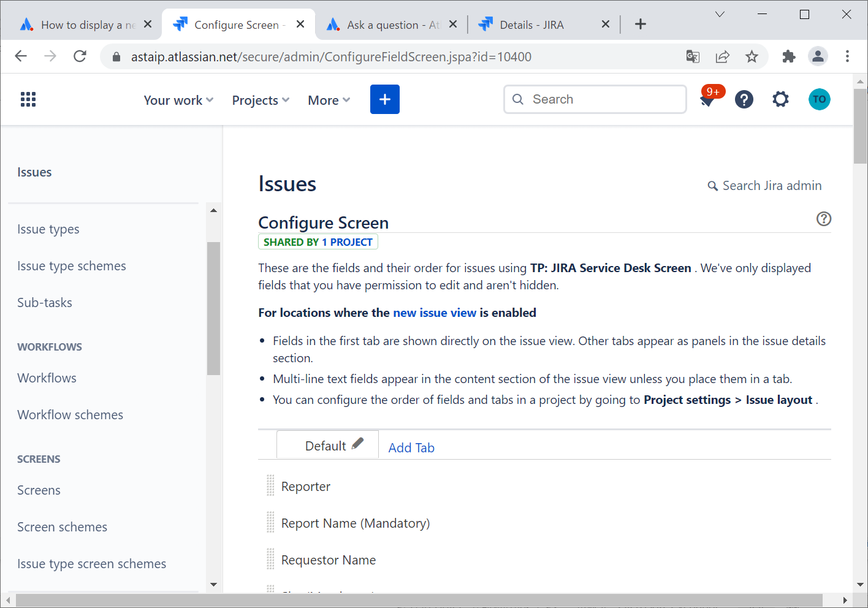Open Issue type schemes in the sidebar
Screen dimensions: 868x608
tap(72, 266)
